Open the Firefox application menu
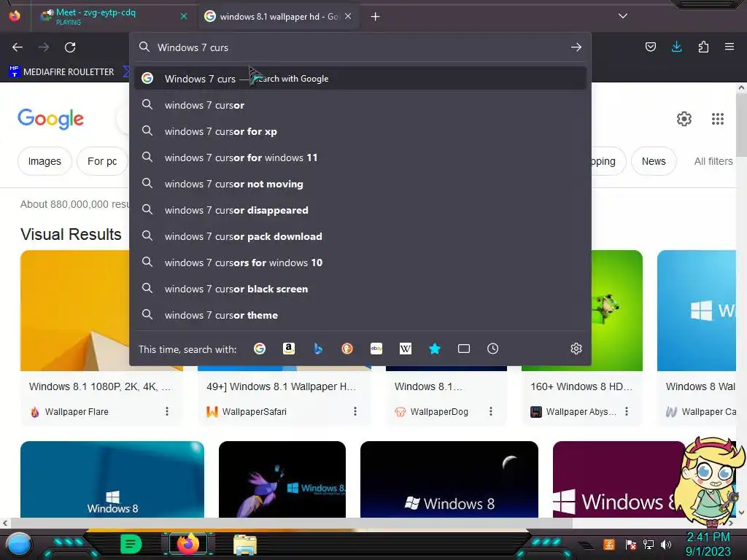 729,47
